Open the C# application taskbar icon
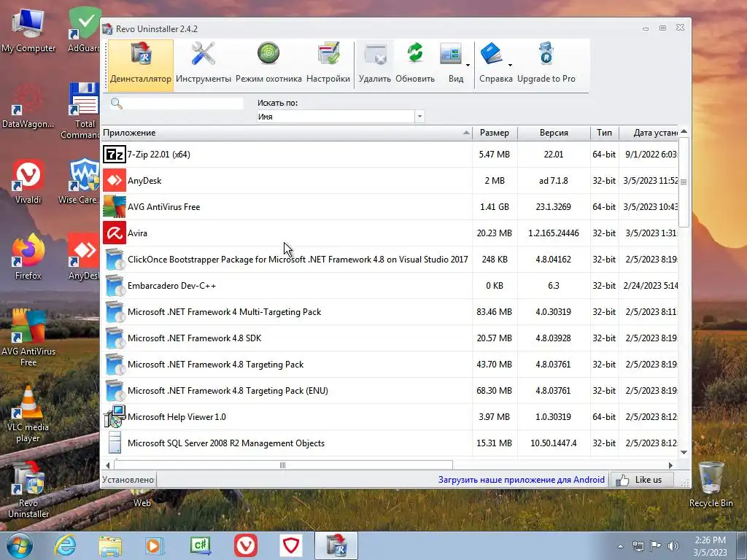This screenshot has width=747, height=560. tap(200, 545)
